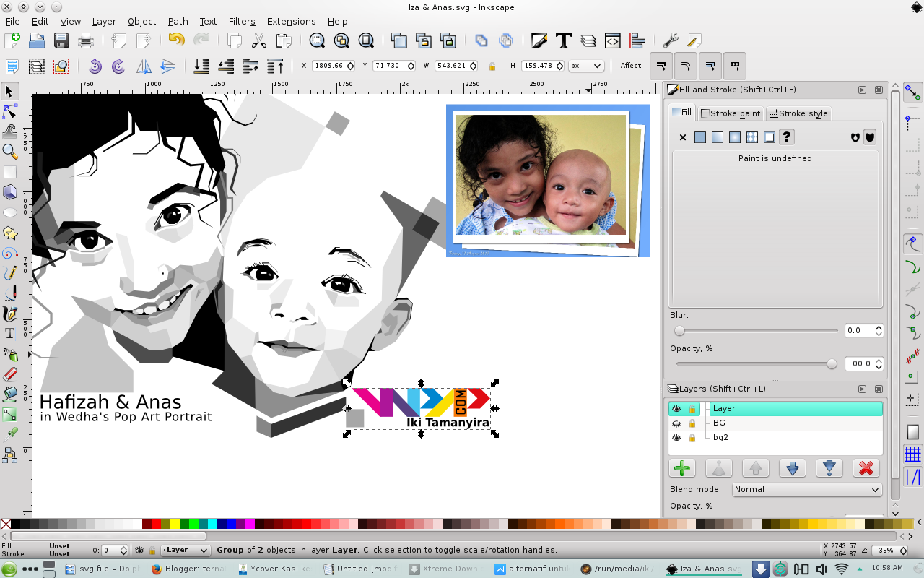This screenshot has height=578, width=924.
Task: Select the arrow Selector tool
Action: click(10, 91)
